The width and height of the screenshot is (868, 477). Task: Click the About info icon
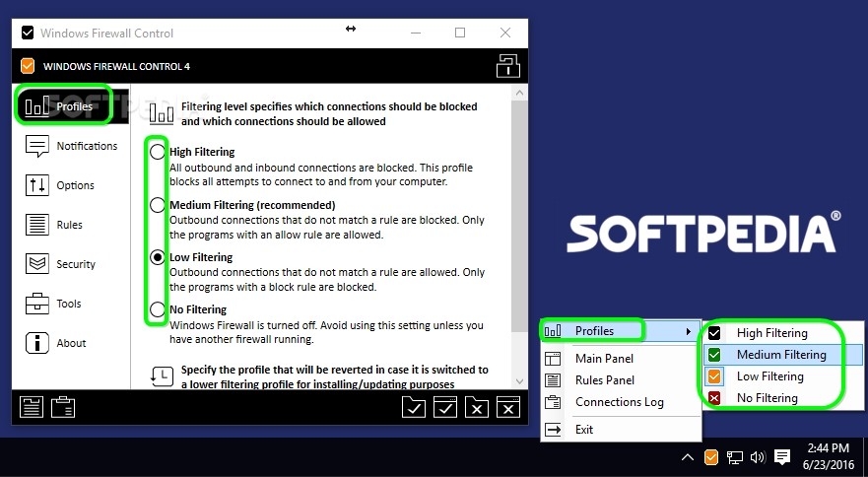tap(37, 343)
